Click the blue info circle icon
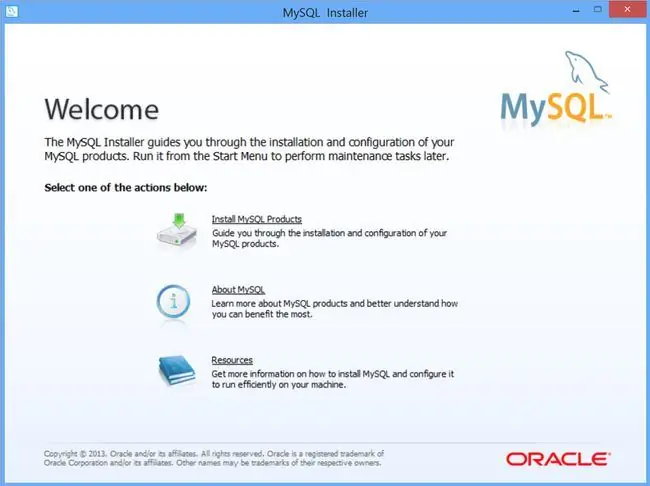The height and width of the screenshot is (486, 650). click(173, 301)
